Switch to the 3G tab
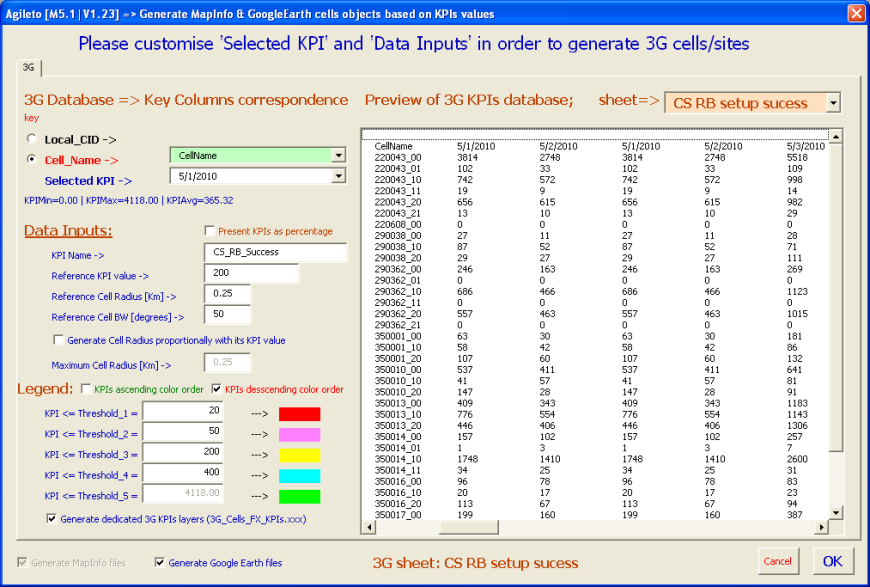 (x=29, y=68)
